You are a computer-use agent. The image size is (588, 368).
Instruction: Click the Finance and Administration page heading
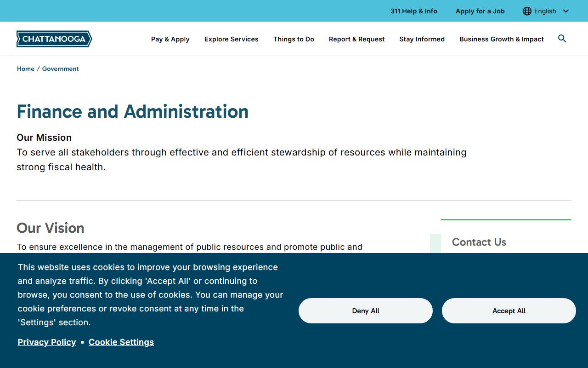(x=132, y=111)
